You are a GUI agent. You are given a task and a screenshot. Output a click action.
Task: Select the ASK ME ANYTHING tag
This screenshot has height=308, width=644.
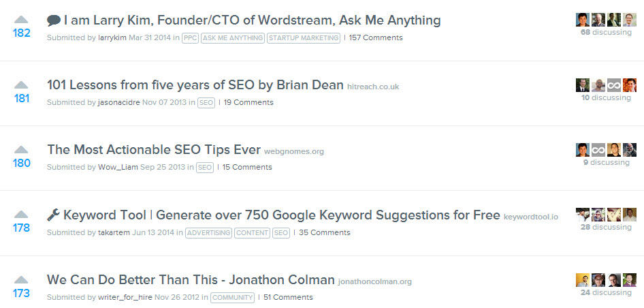tap(233, 38)
